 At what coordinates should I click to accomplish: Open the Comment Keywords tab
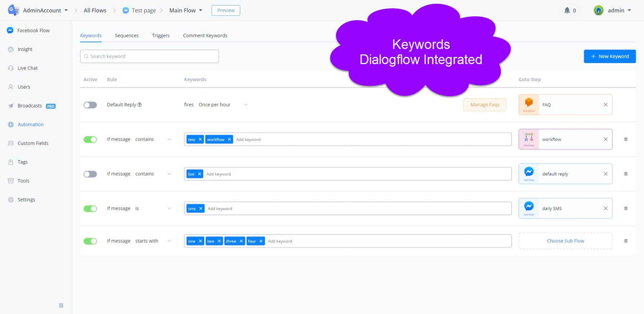(x=205, y=36)
